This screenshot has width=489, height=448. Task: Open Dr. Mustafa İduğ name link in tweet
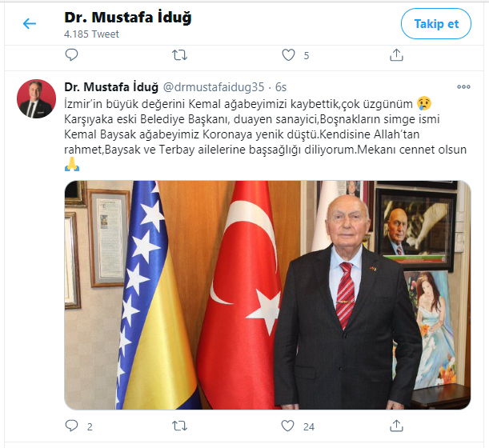111,87
